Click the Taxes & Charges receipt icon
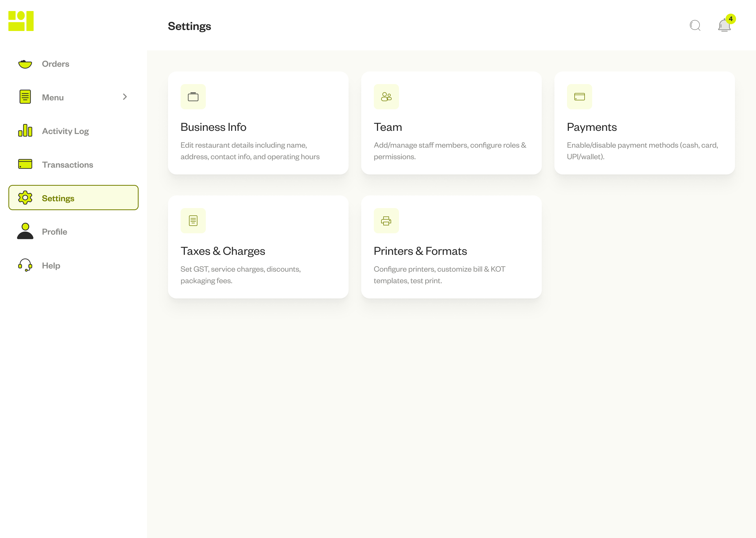 (193, 221)
